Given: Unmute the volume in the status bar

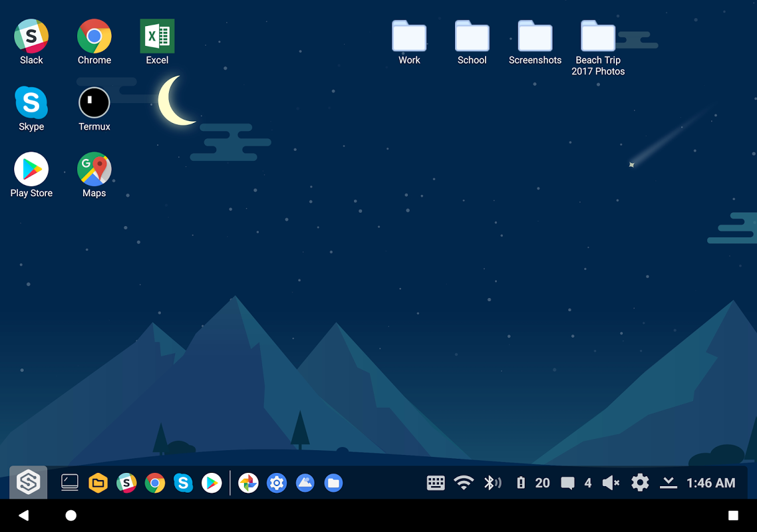Looking at the screenshot, I should (x=610, y=483).
